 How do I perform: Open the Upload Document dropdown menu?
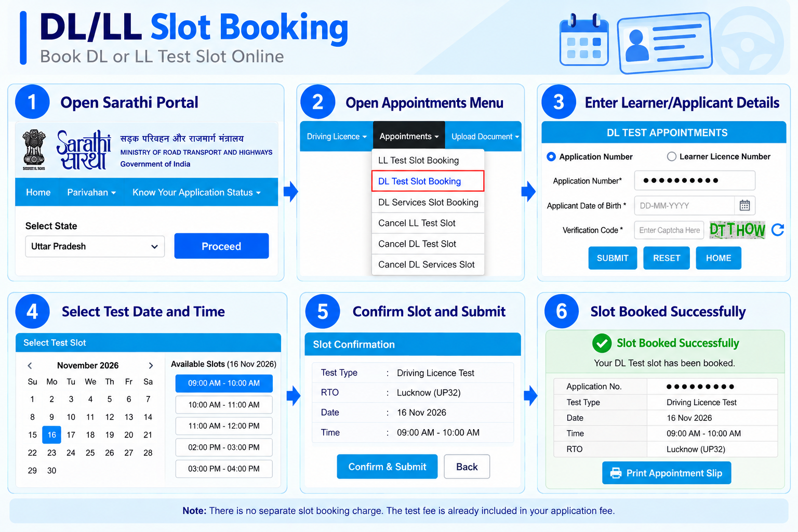pyautogui.click(x=485, y=136)
